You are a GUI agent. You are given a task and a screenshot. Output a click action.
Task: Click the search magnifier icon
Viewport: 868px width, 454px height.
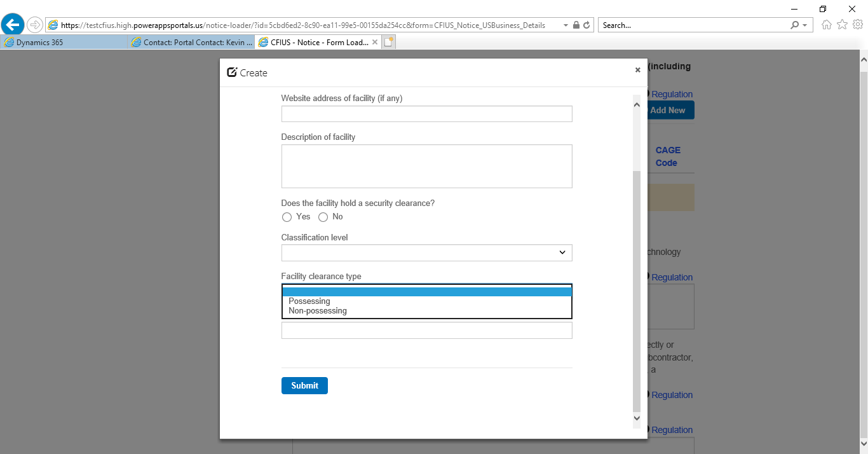click(x=794, y=25)
